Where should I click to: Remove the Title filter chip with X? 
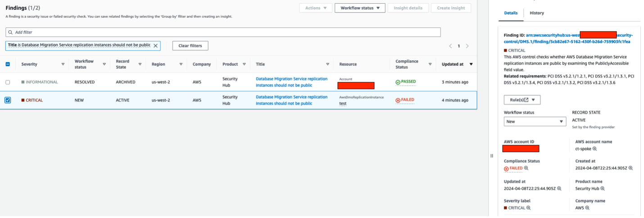tap(156, 45)
